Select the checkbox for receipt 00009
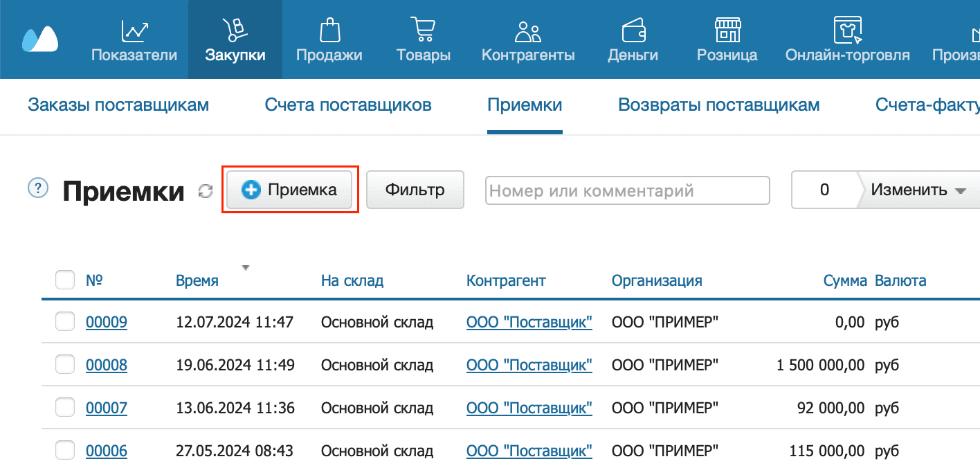 (64, 322)
